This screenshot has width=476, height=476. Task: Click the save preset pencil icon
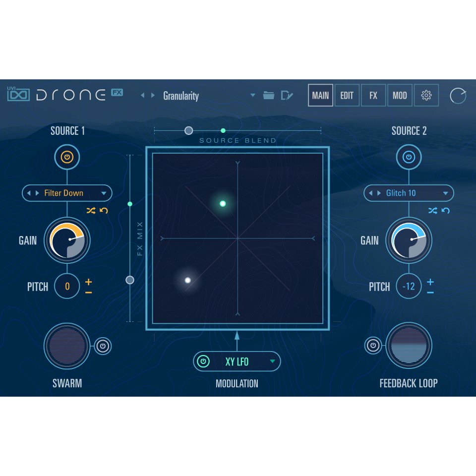click(287, 95)
